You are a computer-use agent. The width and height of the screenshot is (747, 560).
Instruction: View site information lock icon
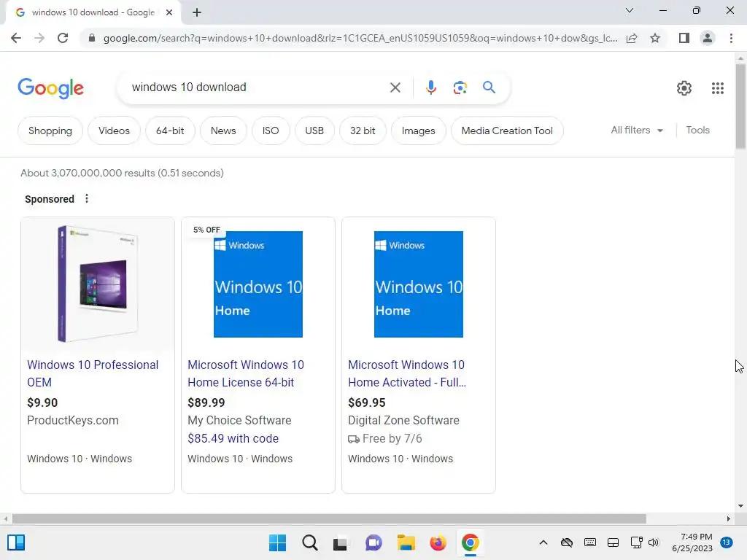tap(92, 38)
